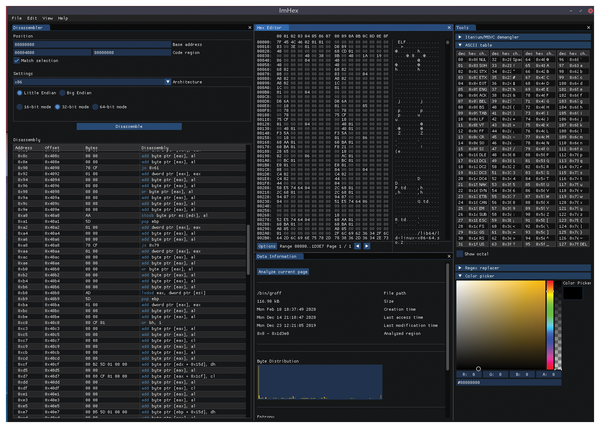Click the rainbow hue bar

pos(550,325)
